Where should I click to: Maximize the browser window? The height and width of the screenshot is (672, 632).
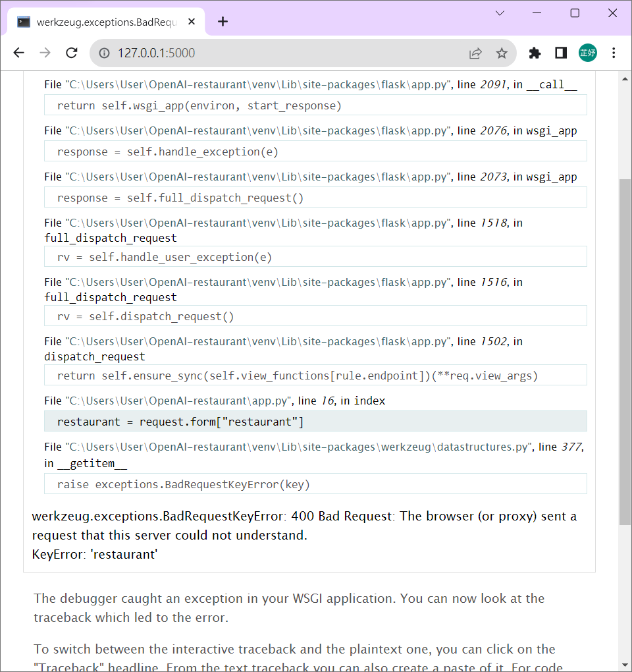coord(575,13)
